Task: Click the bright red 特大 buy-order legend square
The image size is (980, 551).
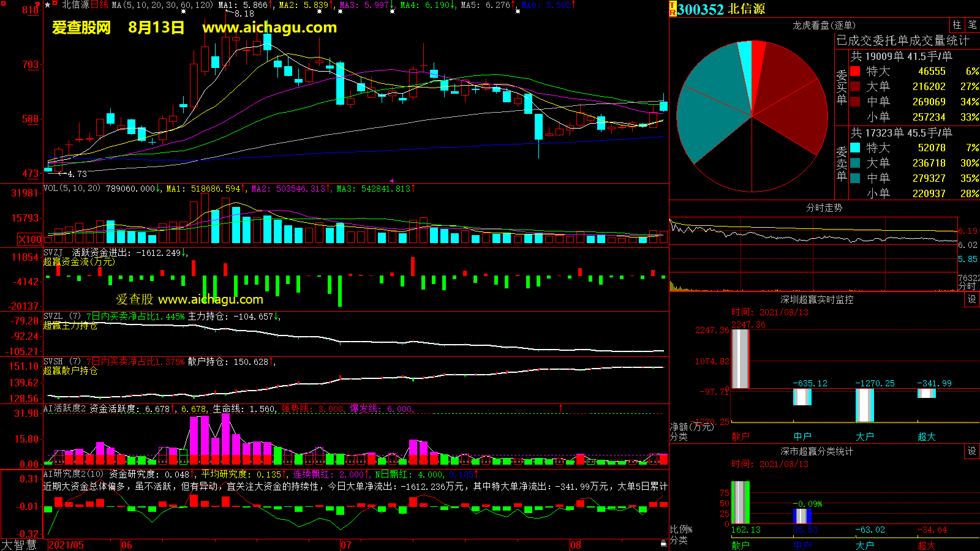Action: pyautogui.click(x=855, y=72)
